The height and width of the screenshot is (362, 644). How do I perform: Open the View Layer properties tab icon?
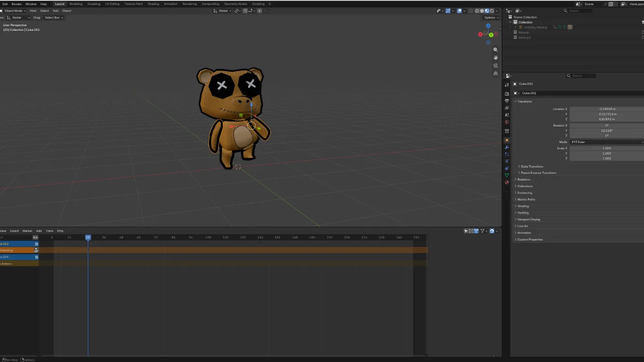click(507, 108)
